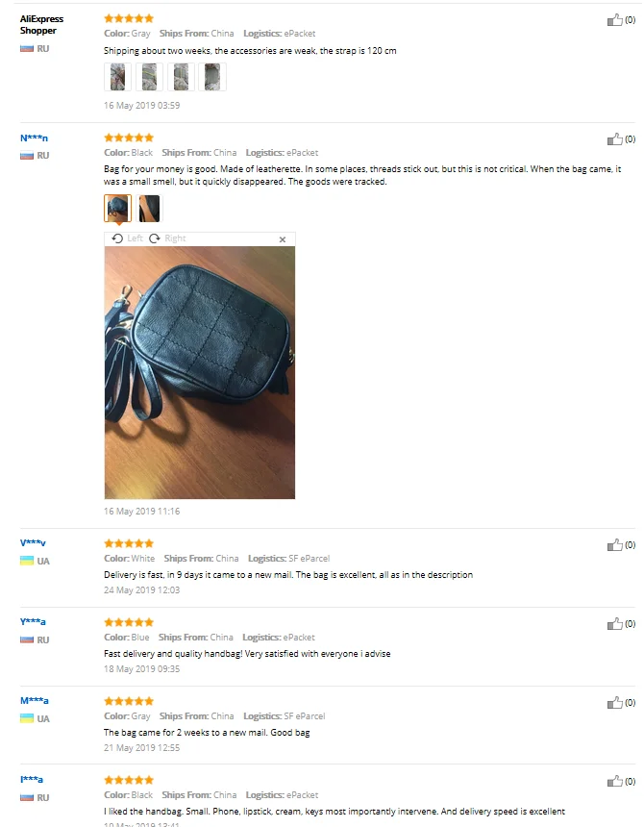Open fourth photo thumbnail in gray bag review
The image size is (644, 827).
[212, 77]
